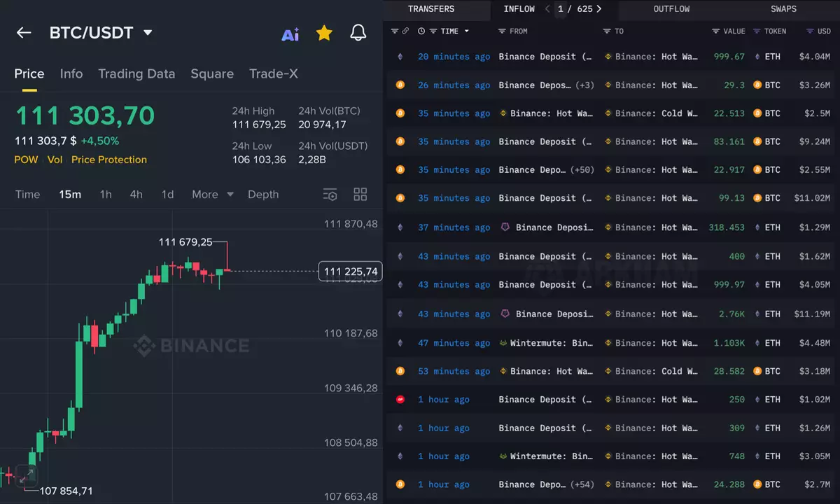Switch to the Trading Data tab
Viewport: 840px width, 504px height.
pos(136,73)
